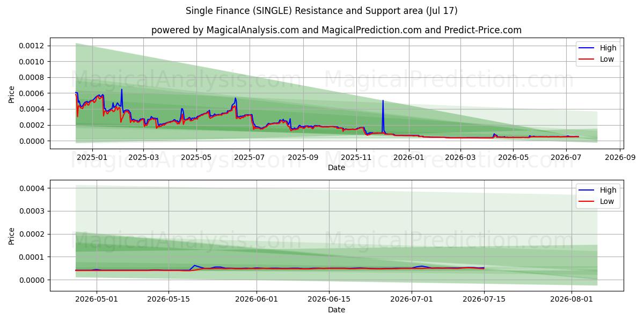644x322 pixels.
Task: Click the '0.0003' tick on bottom chart
Action: coord(32,211)
